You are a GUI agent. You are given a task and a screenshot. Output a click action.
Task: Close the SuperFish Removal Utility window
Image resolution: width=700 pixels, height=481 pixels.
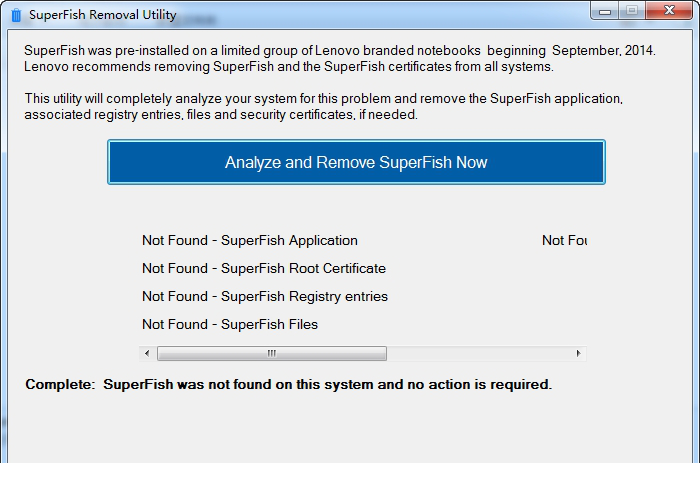click(x=669, y=11)
